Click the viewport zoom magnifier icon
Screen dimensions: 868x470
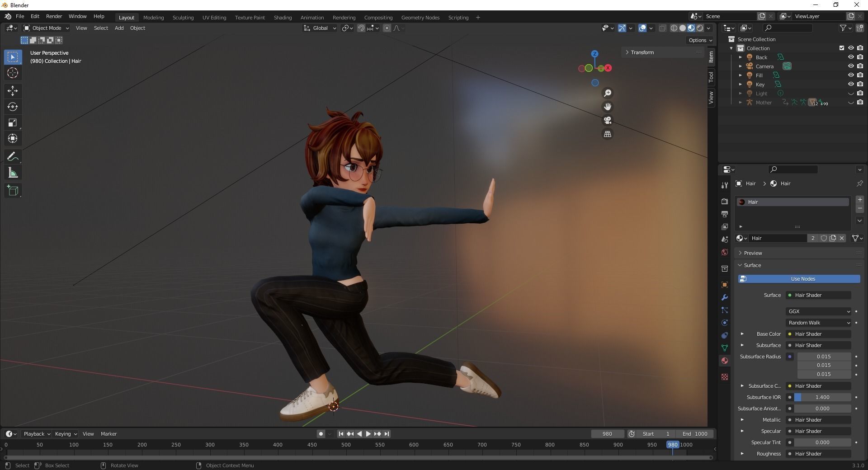608,93
